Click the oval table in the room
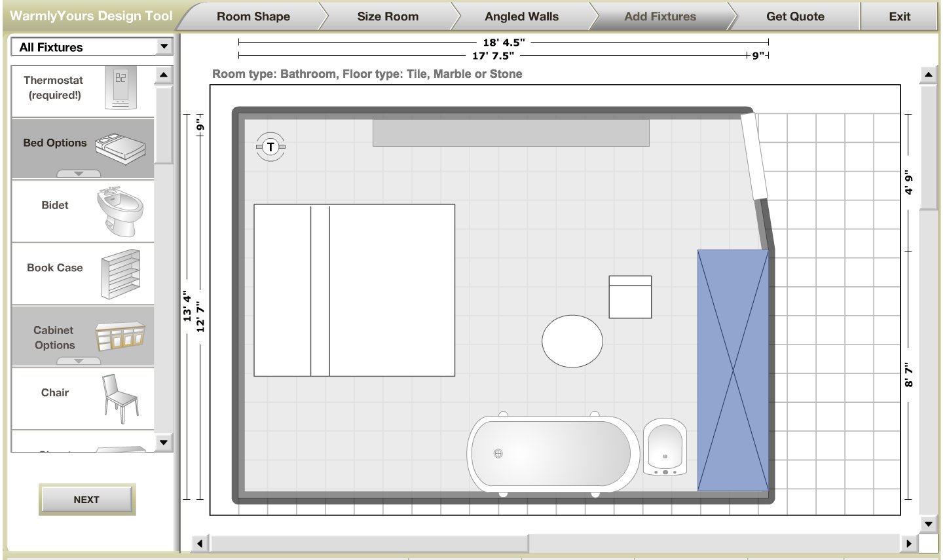 [572, 341]
